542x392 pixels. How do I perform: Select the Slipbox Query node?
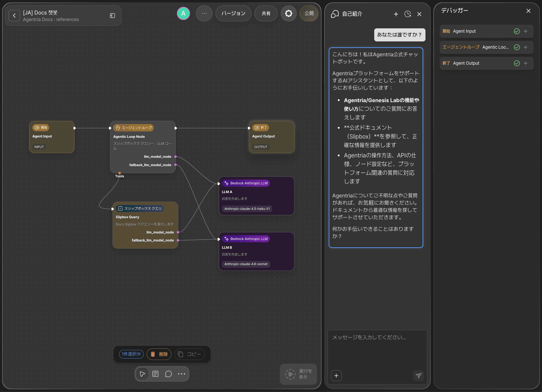145,225
